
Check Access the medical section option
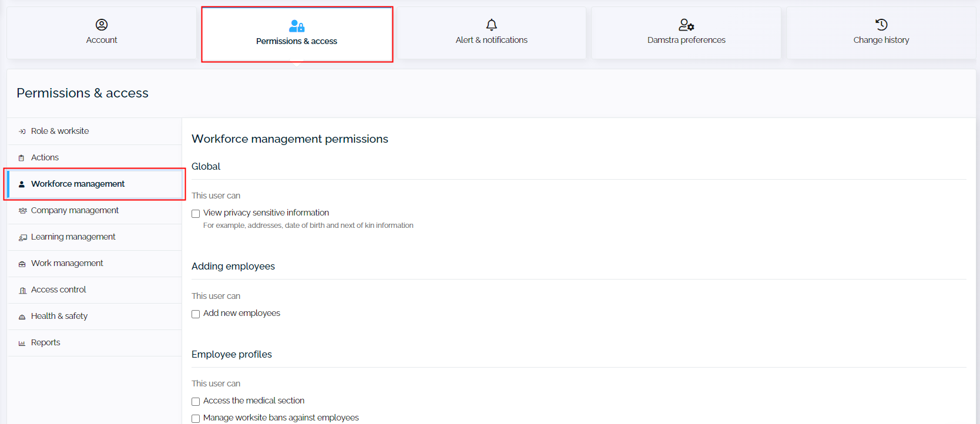(x=196, y=402)
